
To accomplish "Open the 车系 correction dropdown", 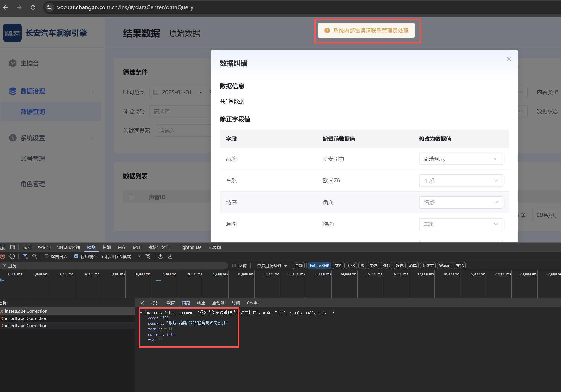I will click(461, 181).
